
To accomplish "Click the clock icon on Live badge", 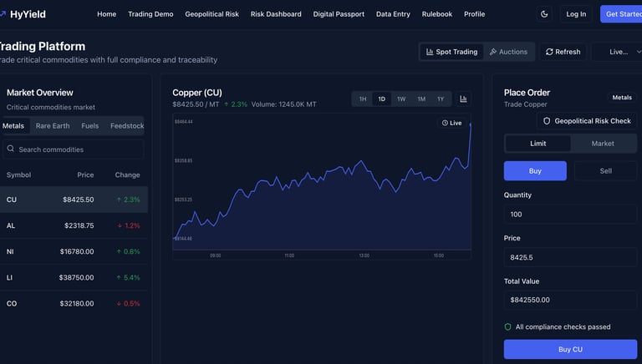I will 445,123.
